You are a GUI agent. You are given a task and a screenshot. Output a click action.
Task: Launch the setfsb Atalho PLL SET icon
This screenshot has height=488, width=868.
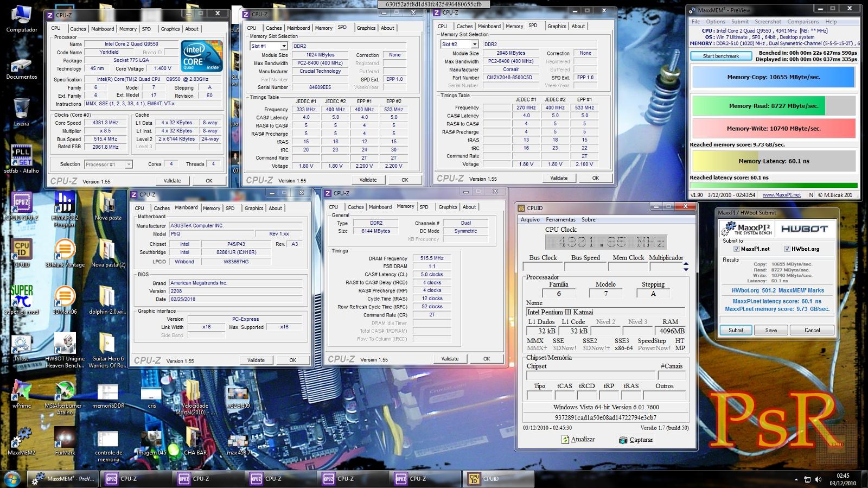[x=21, y=159]
